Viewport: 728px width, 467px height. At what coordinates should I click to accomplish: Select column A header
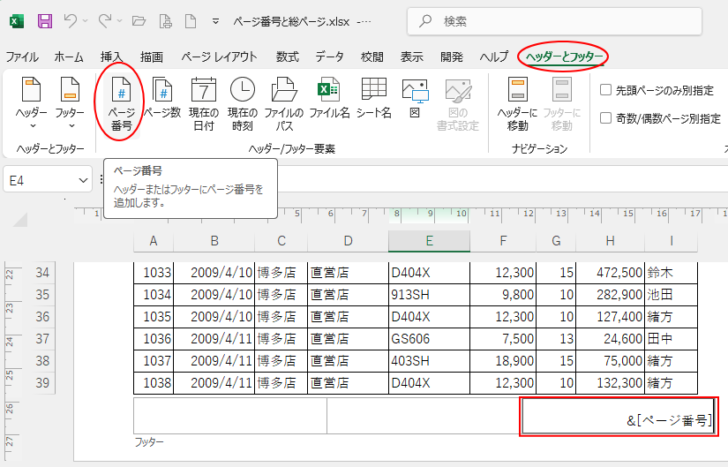[x=153, y=241]
